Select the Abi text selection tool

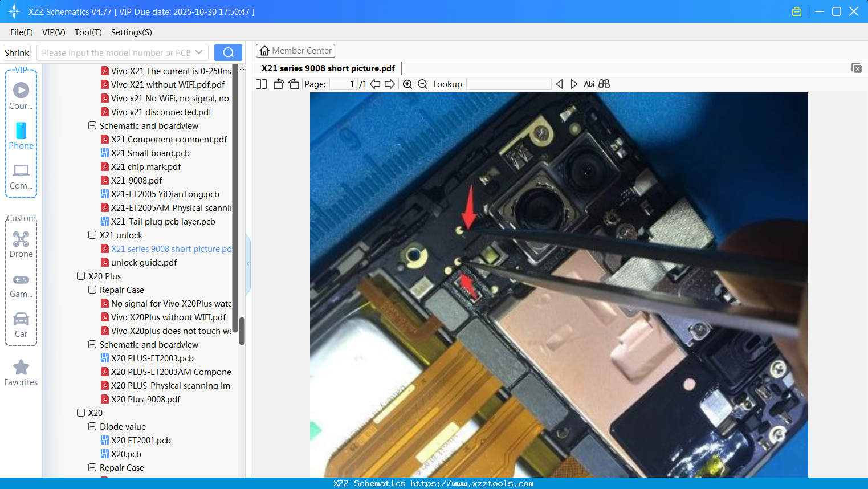point(589,84)
